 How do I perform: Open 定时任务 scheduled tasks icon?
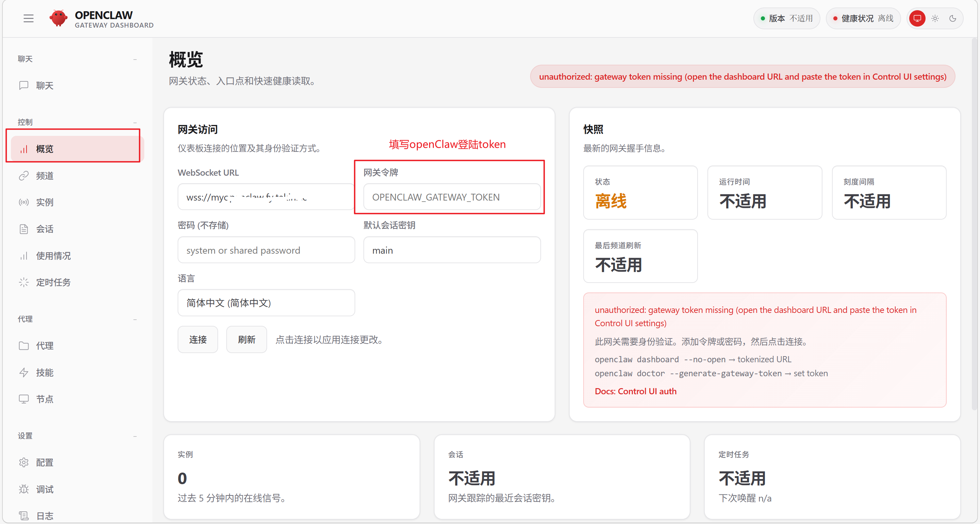tap(23, 282)
